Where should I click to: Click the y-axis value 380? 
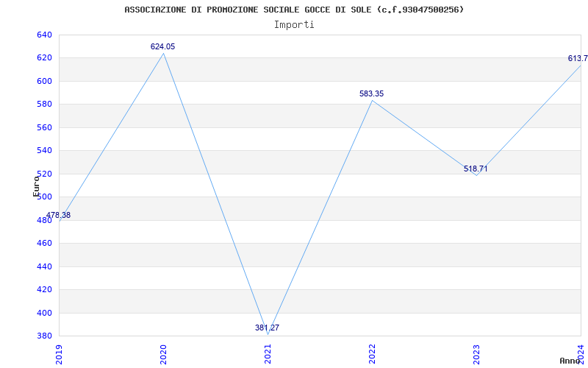(x=44, y=336)
